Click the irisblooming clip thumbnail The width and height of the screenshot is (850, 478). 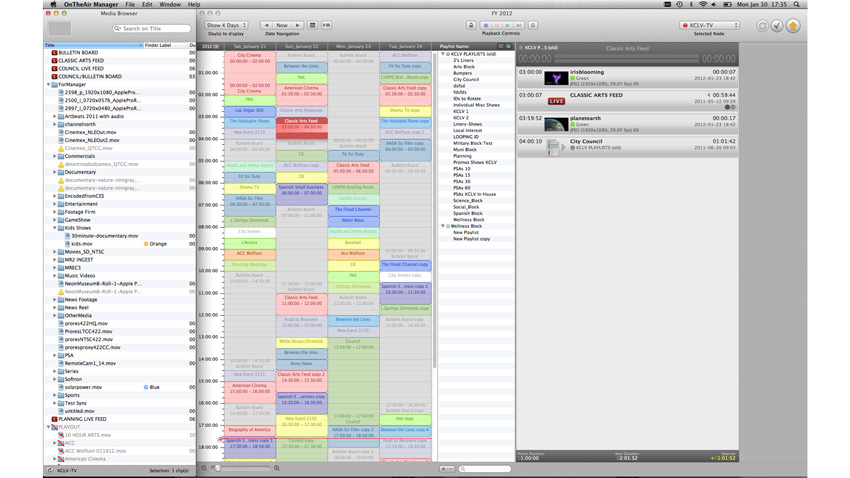tap(556, 78)
